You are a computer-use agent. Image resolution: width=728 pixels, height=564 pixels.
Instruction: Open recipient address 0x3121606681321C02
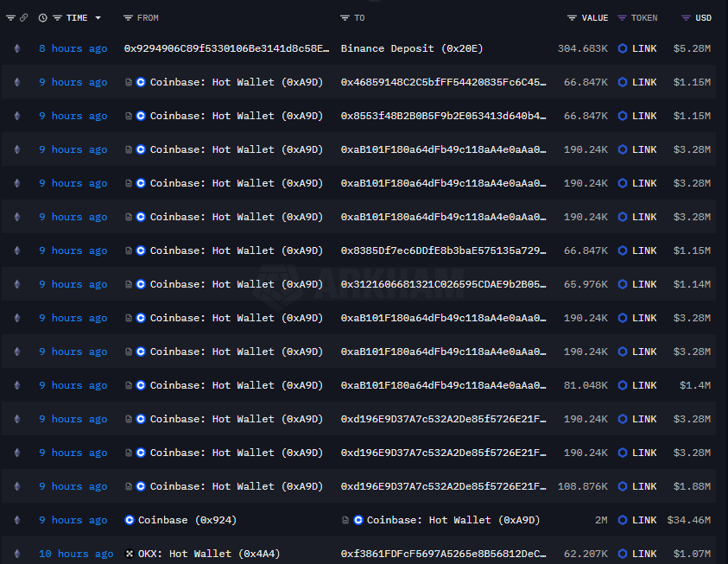(x=443, y=284)
